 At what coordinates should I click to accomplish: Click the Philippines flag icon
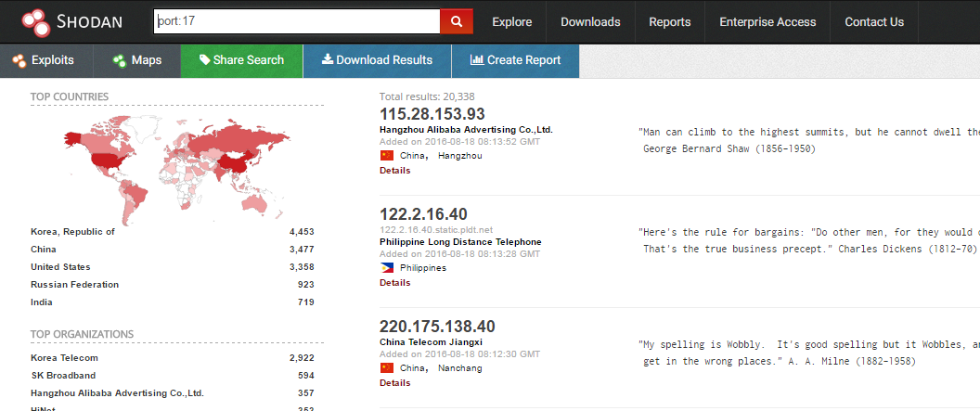(x=387, y=268)
